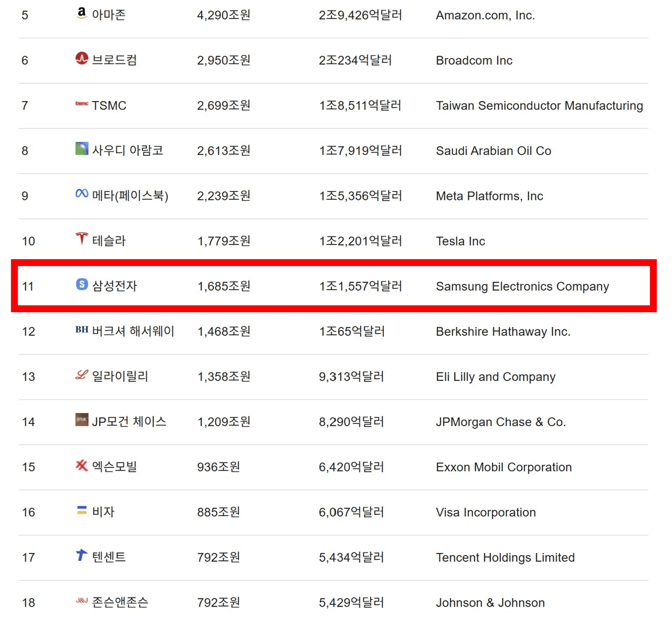Click the Saudi Aramco logo icon

pos(81,149)
